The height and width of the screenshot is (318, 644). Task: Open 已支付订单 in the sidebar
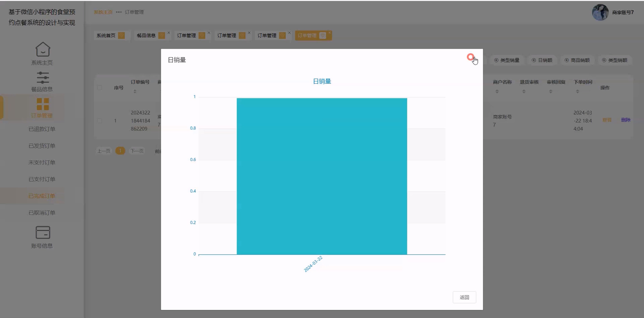click(x=42, y=179)
